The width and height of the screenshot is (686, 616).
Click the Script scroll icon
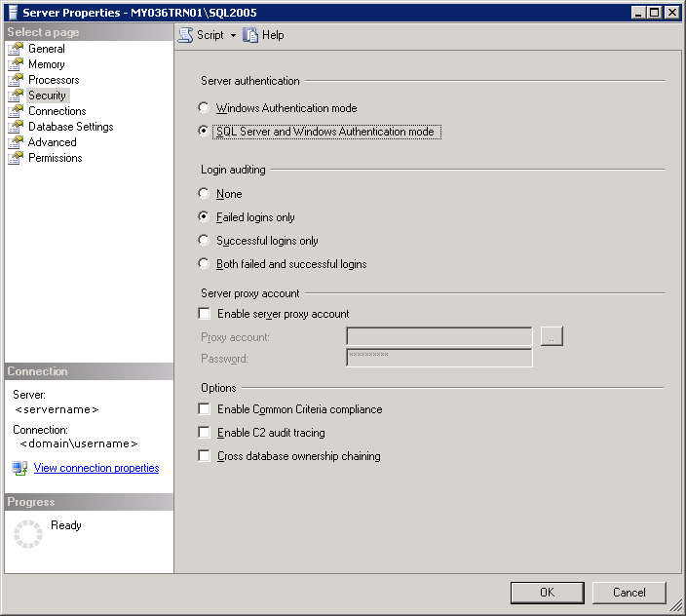[185, 35]
